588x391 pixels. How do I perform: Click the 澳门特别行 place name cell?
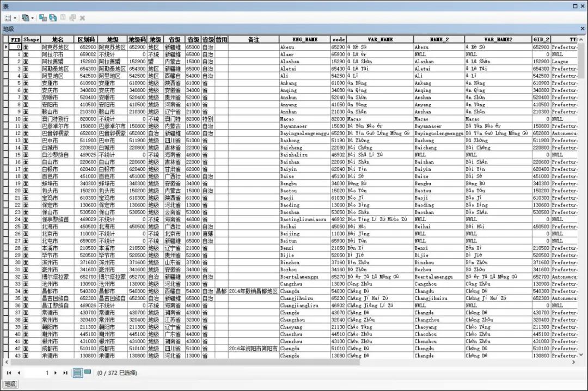(x=57, y=119)
